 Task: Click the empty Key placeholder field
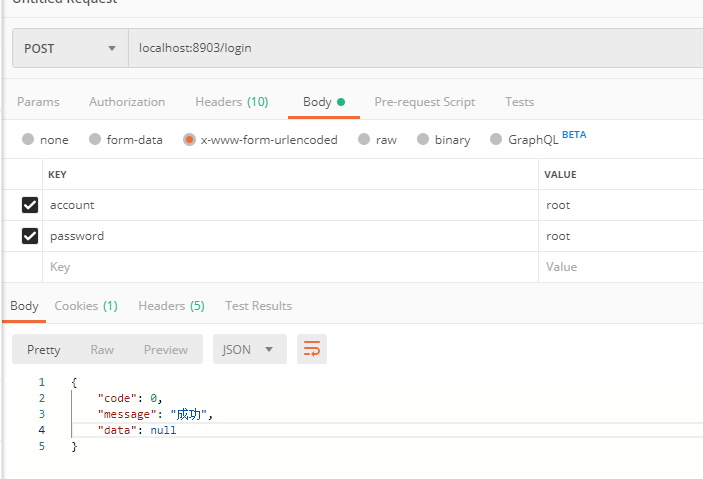(x=290, y=267)
